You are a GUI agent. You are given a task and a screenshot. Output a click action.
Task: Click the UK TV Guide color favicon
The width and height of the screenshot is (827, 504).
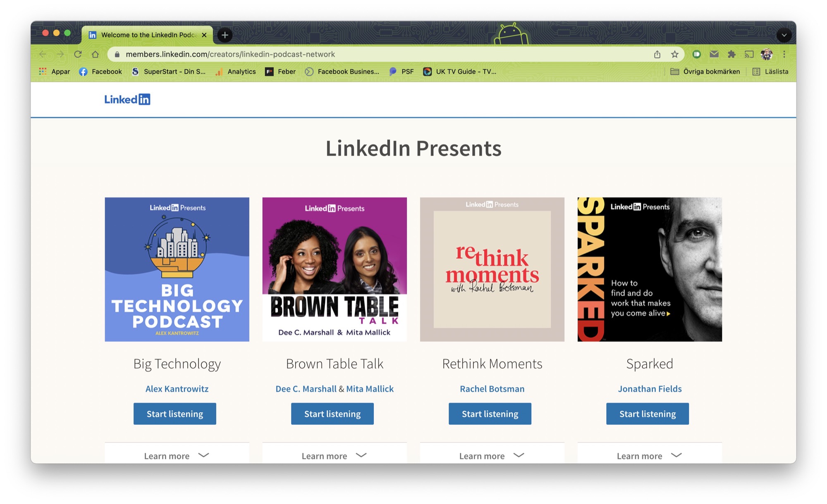tap(428, 71)
